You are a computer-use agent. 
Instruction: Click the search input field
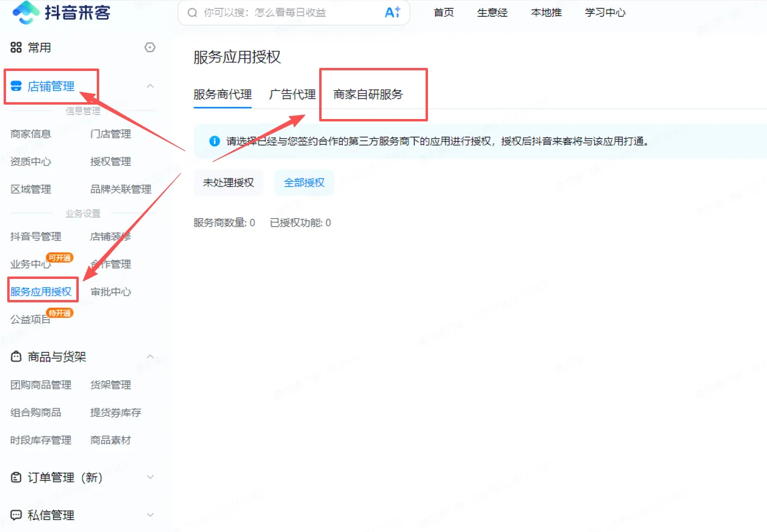(293, 13)
